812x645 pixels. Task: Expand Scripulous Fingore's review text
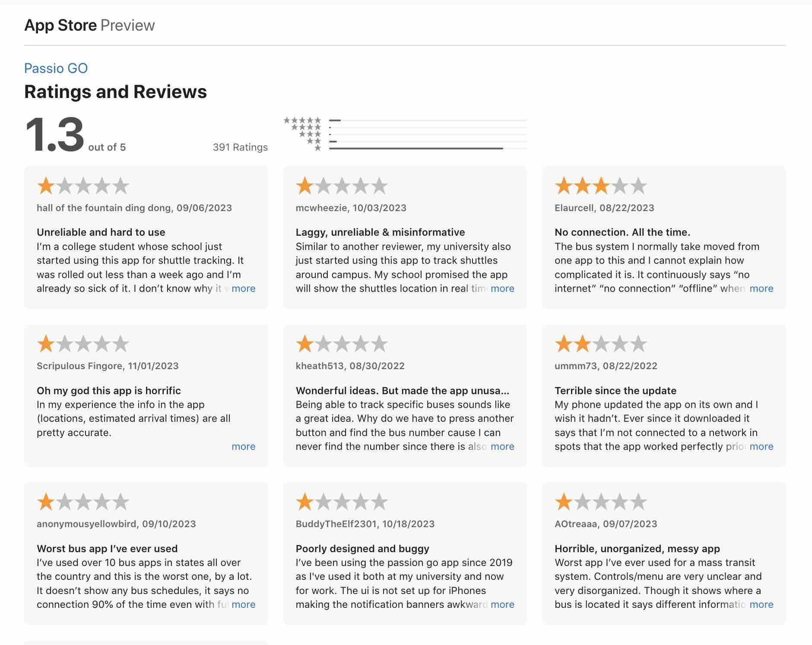pyautogui.click(x=243, y=446)
